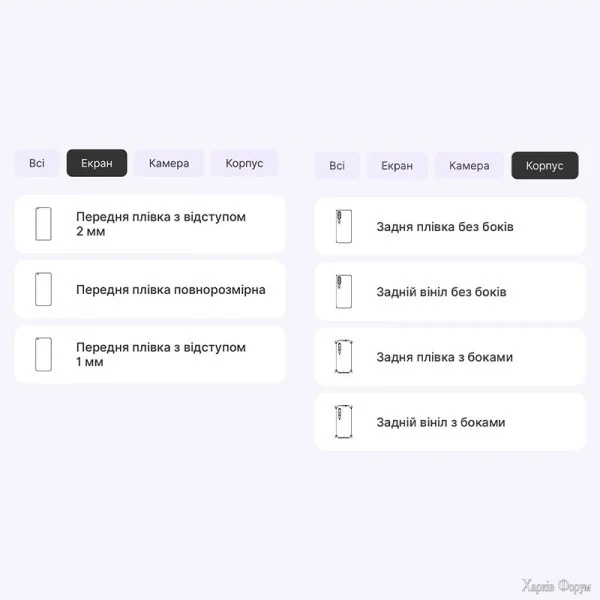Select the Задня плівка без боків label
Image resolution: width=600 pixels, height=600 pixels.
(x=445, y=227)
